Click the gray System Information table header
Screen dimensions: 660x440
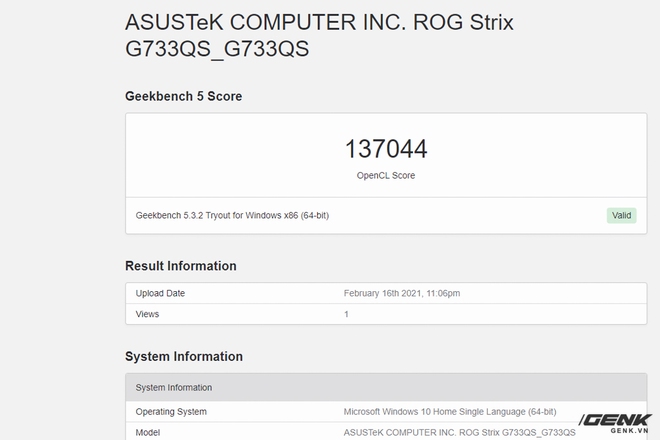coord(386,387)
